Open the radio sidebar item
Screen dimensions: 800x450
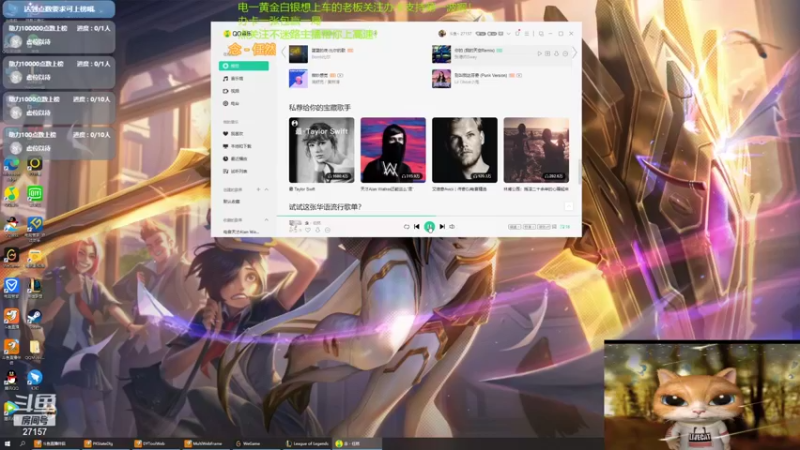[231, 103]
